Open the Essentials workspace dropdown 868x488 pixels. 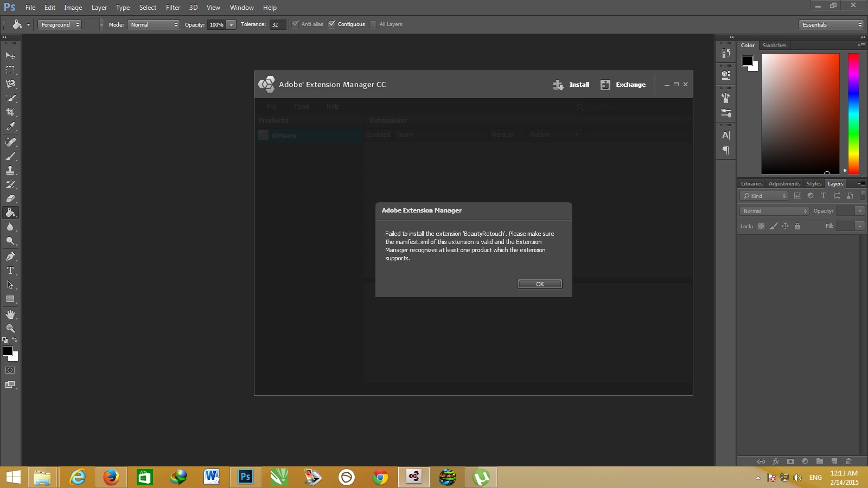click(831, 24)
